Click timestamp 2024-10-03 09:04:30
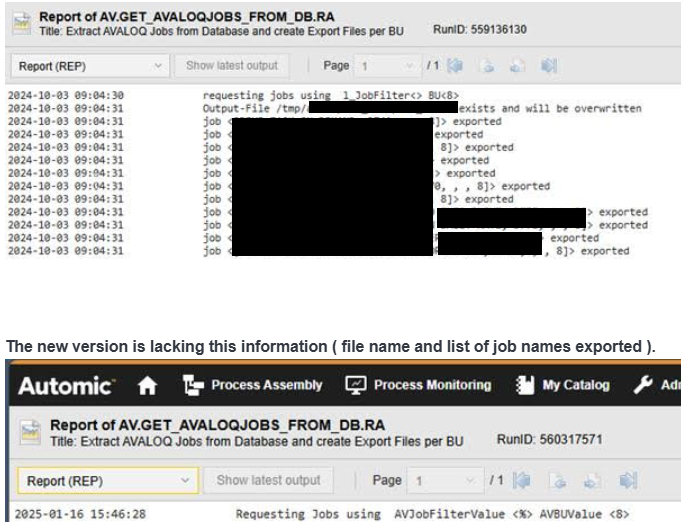 pos(66,95)
